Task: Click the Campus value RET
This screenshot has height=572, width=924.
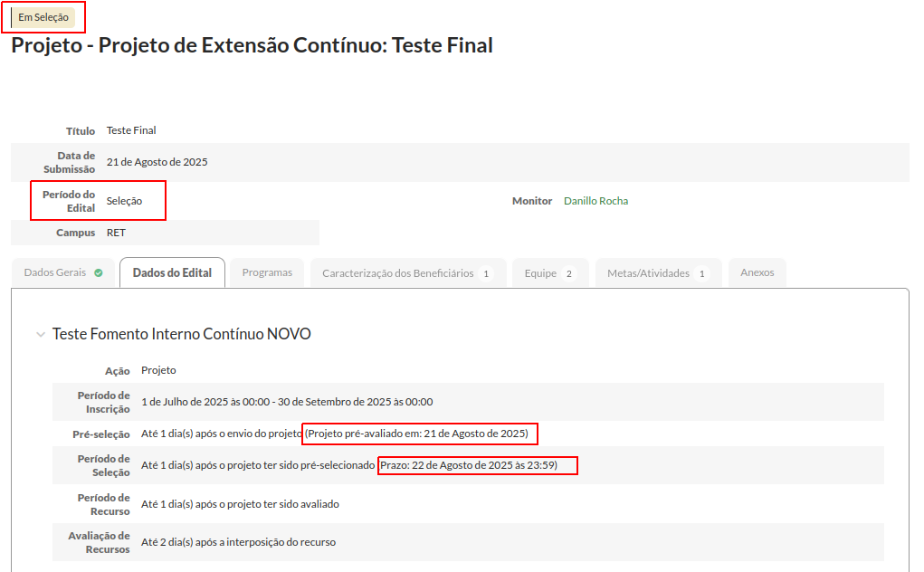Action: [116, 233]
